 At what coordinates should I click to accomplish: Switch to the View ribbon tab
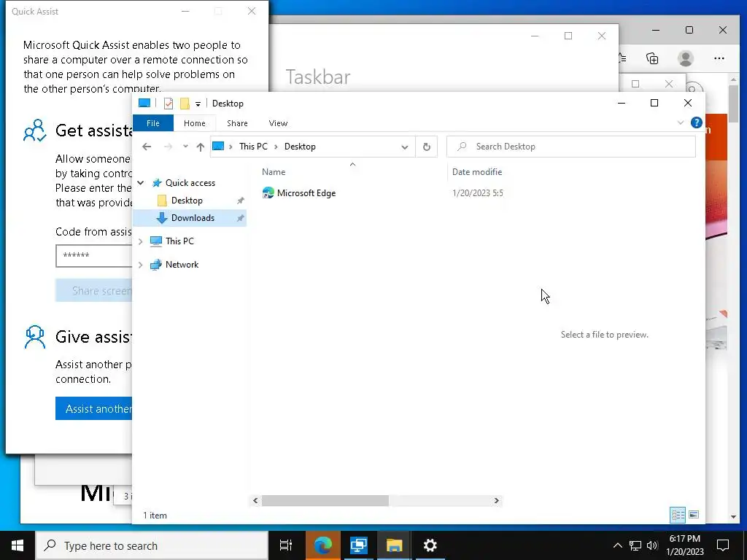click(x=278, y=123)
